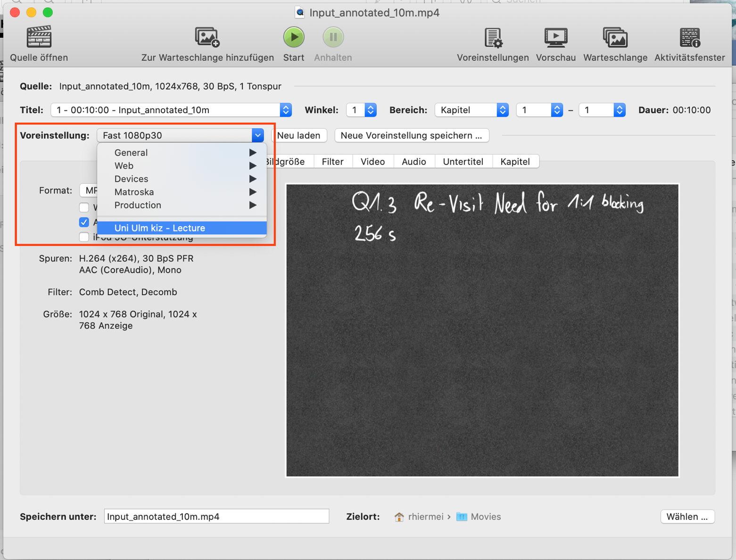This screenshot has height=560, width=736.
Task: Click the home folder icon next to rhiermei
Action: [399, 517]
